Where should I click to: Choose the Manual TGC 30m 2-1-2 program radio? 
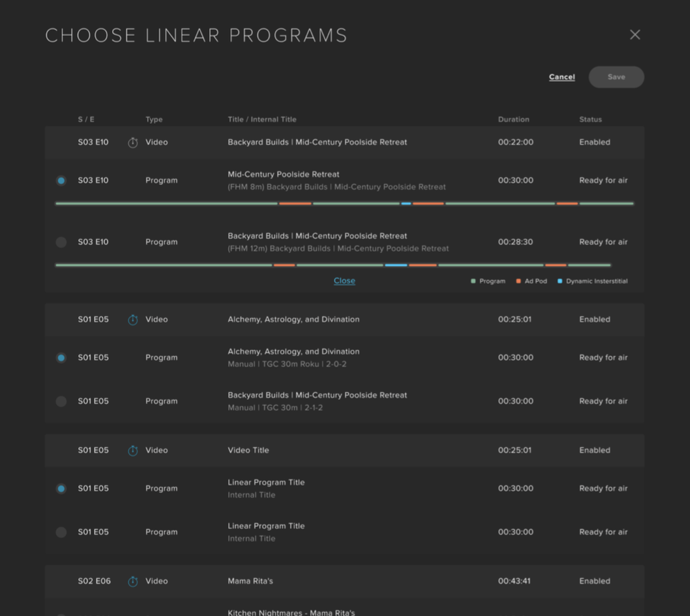(61, 401)
